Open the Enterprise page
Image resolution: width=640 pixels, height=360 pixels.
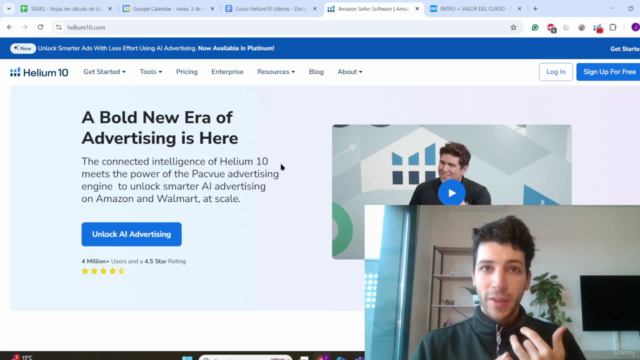click(227, 72)
